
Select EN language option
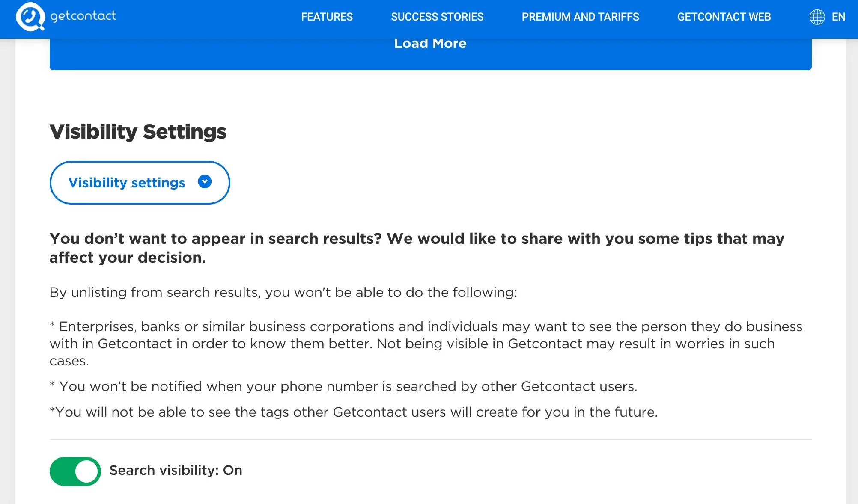(837, 17)
